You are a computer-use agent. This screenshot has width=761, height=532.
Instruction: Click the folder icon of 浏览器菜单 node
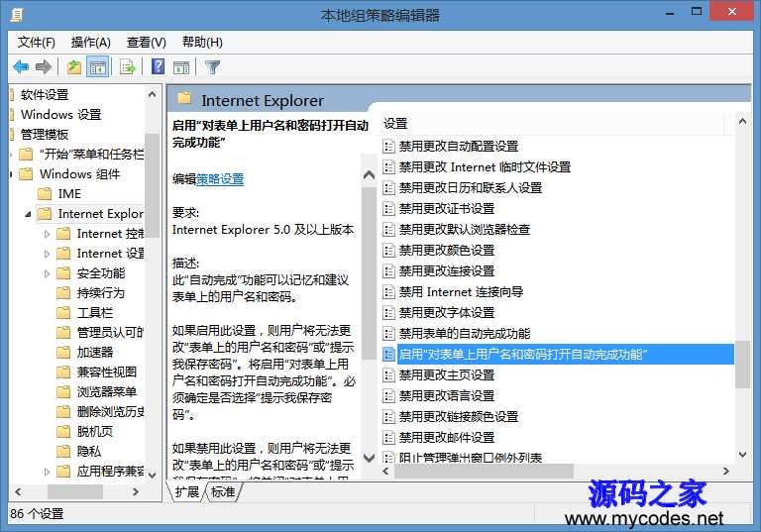[63, 391]
